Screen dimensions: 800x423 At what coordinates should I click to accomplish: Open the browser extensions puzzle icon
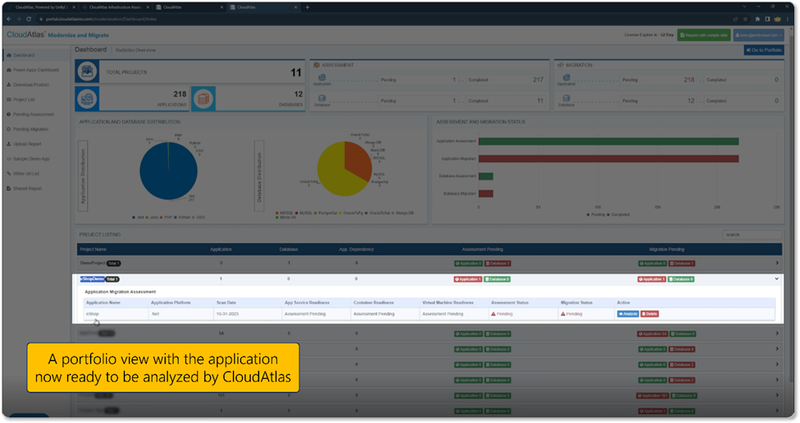pos(758,19)
